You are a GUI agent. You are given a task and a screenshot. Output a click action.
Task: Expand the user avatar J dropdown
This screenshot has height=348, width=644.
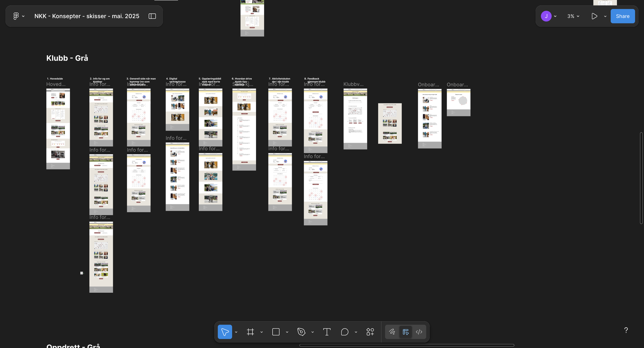(x=555, y=16)
